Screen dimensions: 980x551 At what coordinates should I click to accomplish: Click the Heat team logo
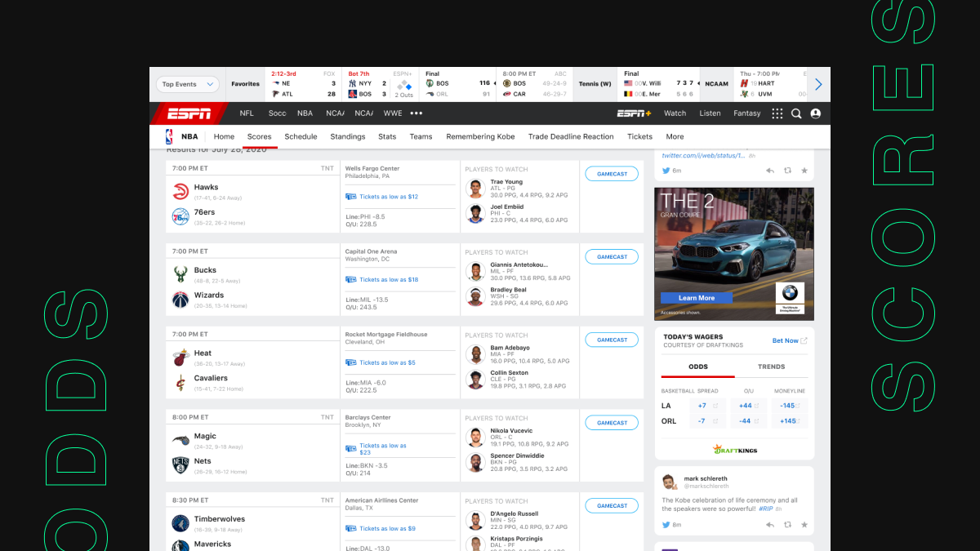tap(180, 358)
